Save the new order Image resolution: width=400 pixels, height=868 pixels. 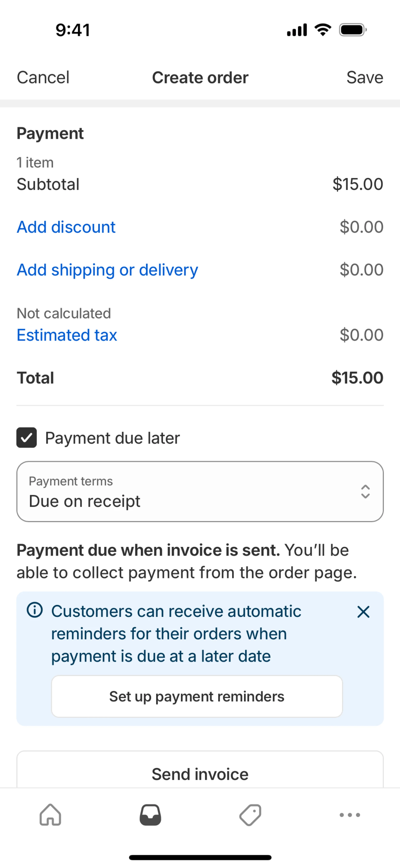tap(365, 78)
